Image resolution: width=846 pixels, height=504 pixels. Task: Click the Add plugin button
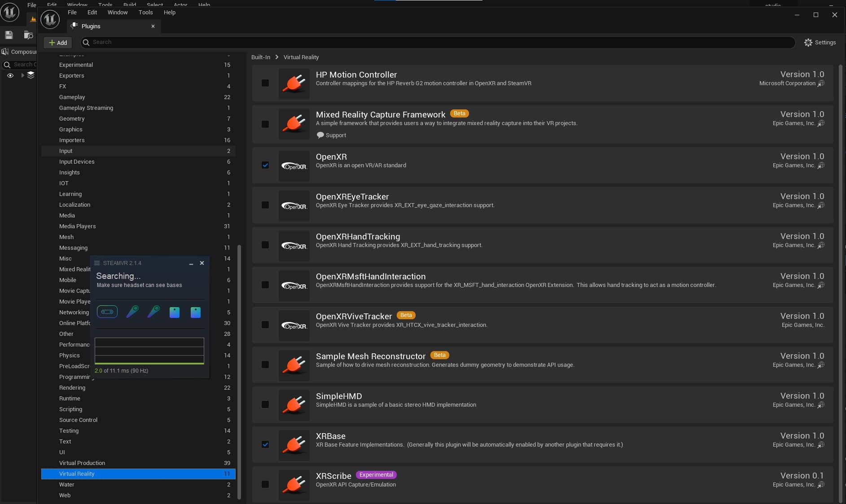pos(58,43)
